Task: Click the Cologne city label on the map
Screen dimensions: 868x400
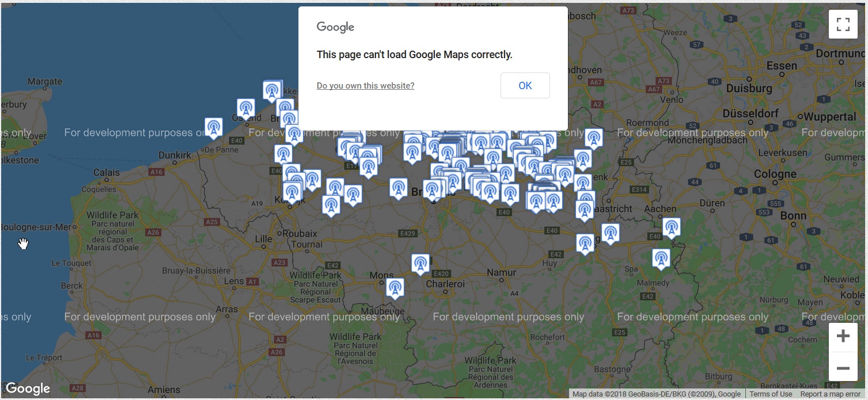Action: point(775,174)
